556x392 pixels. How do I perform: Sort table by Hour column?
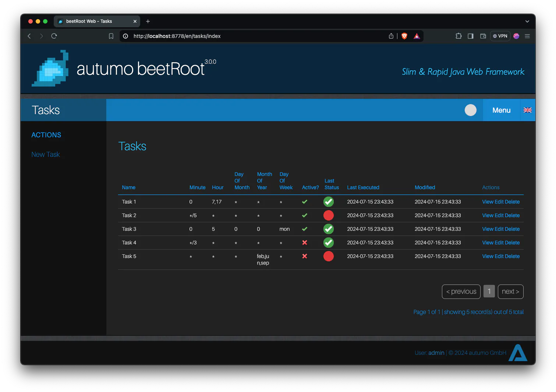pyautogui.click(x=218, y=187)
